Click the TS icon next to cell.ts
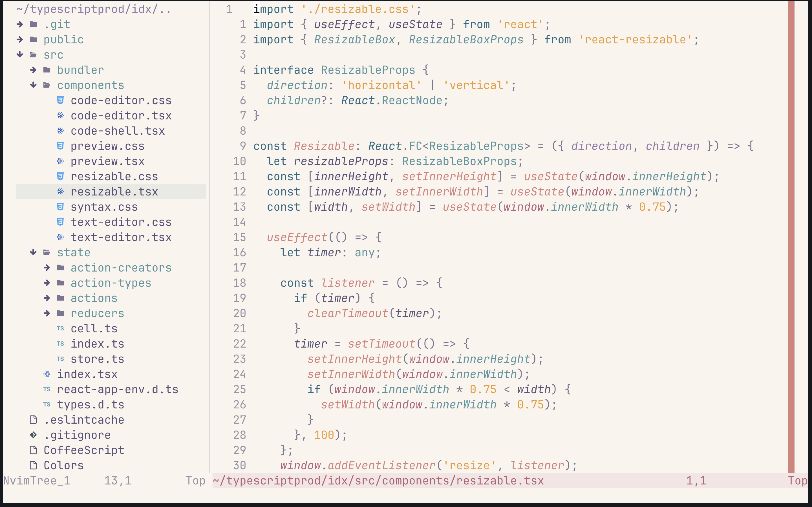The height and width of the screenshot is (507, 812). pyautogui.click(x=60, y=329)
